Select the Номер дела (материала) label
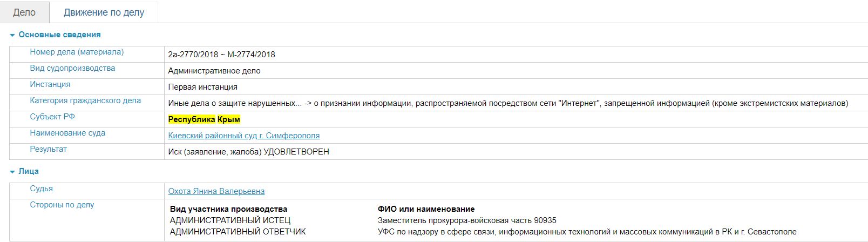The height and width of the screenshot is (242, 868). [77, 52]
